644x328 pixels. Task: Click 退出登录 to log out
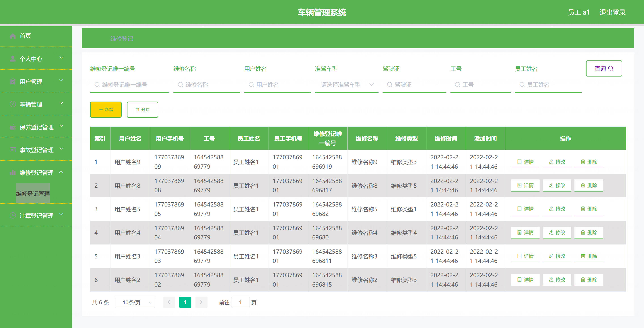612,12
